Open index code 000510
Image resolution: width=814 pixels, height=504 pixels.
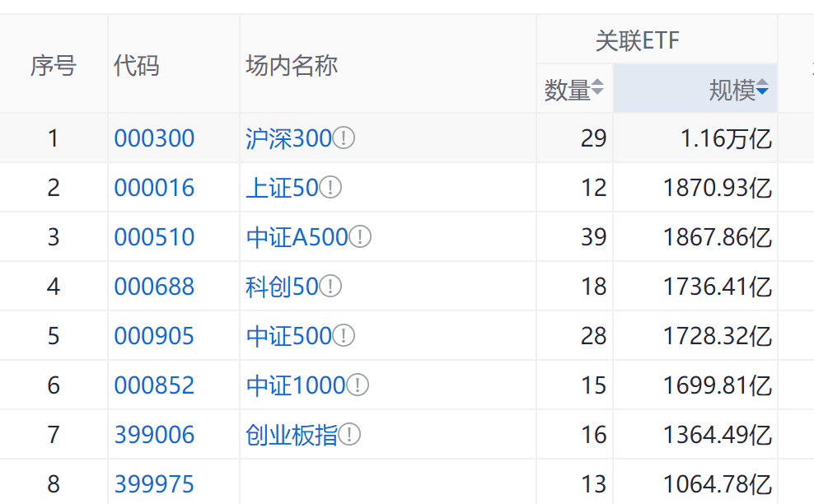154,236
